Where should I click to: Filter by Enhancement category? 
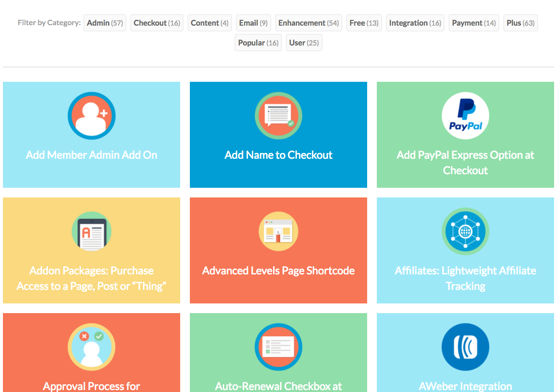pos(309,23)
